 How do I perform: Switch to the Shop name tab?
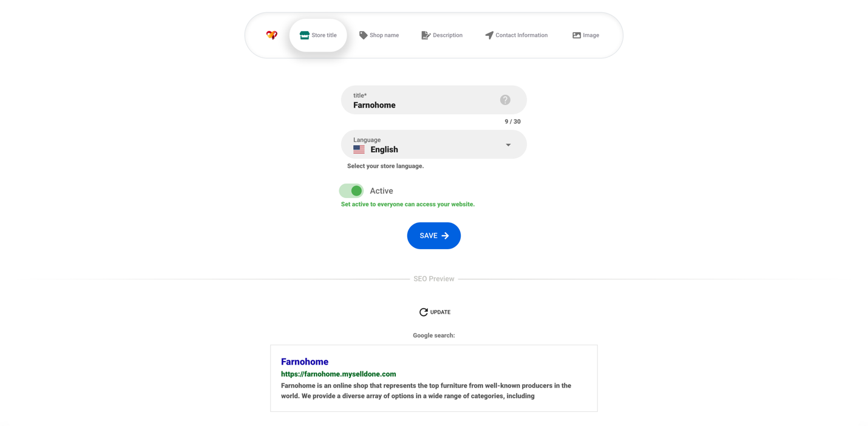coord(379,35)
